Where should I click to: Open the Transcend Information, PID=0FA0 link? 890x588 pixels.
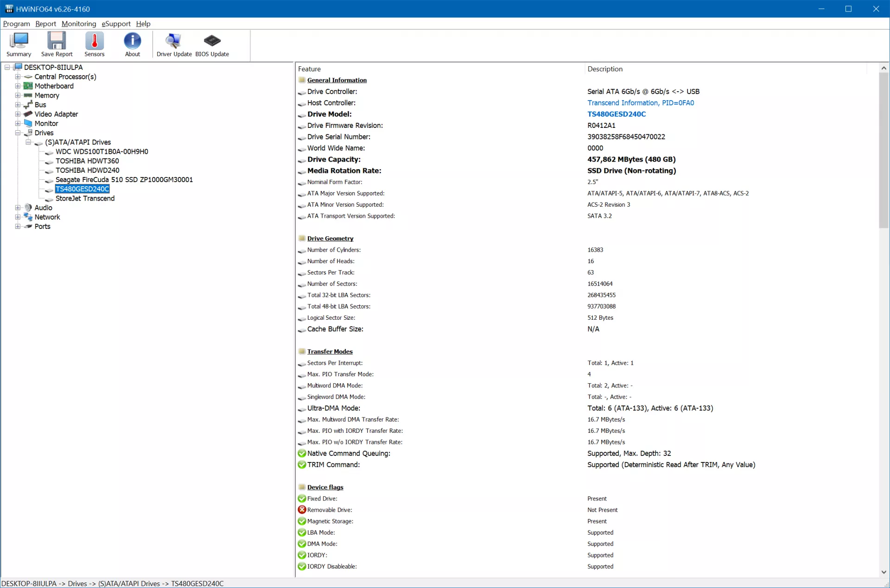pyautogui.click(x=641, y=103)
